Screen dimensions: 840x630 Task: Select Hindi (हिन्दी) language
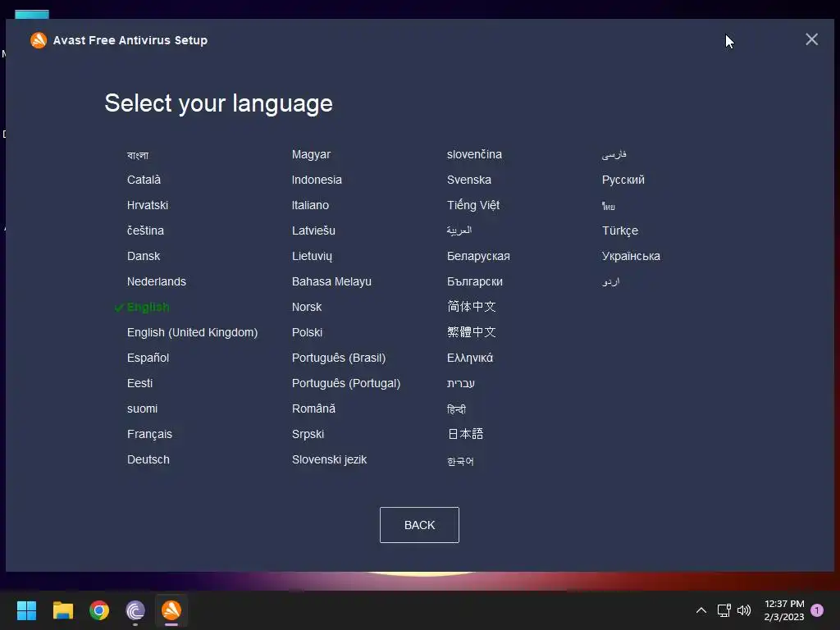pos(456,409)
